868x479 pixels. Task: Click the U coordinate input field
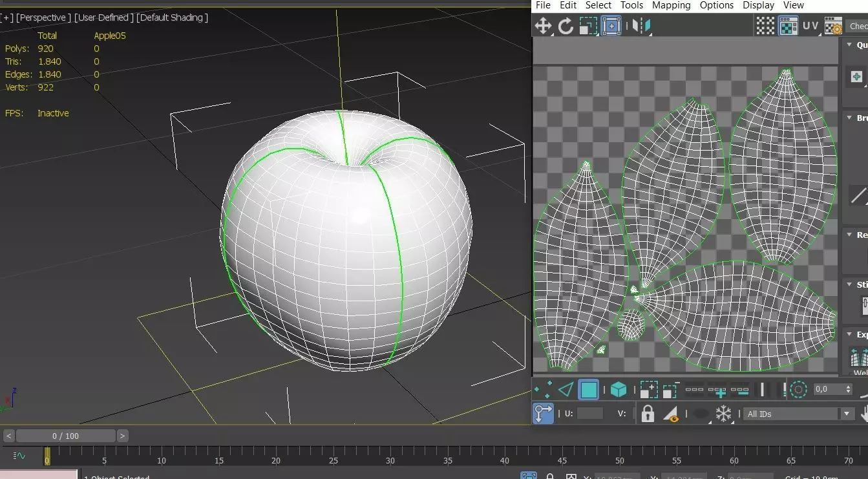(590, 414)
